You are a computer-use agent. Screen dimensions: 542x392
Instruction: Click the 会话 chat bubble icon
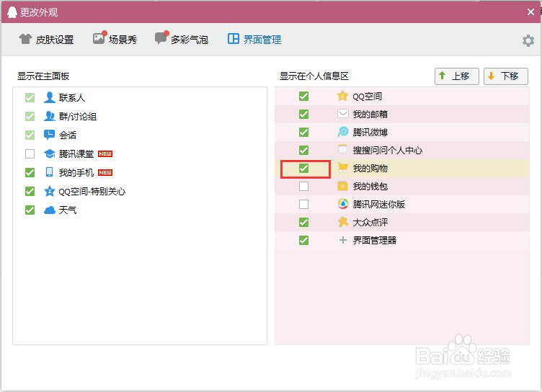click(50, 135)
